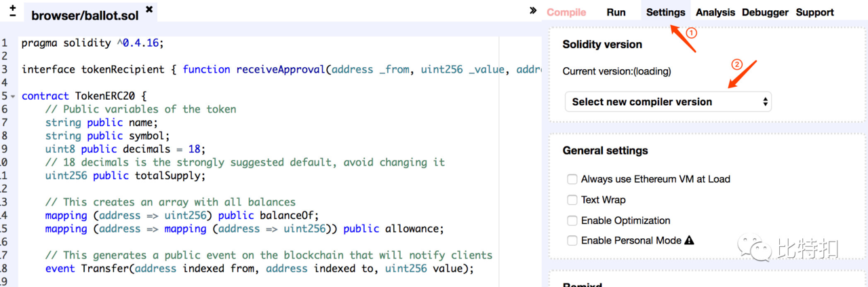Click the 'uint256 public totalSupply;' line

[125, 176]
